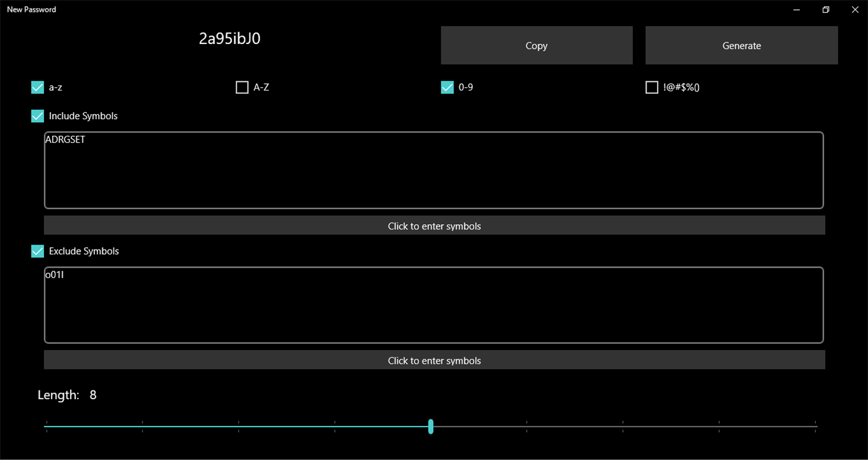The image size is (868, 460).
Task: Restore down the application window
Action: pos(825,9)
